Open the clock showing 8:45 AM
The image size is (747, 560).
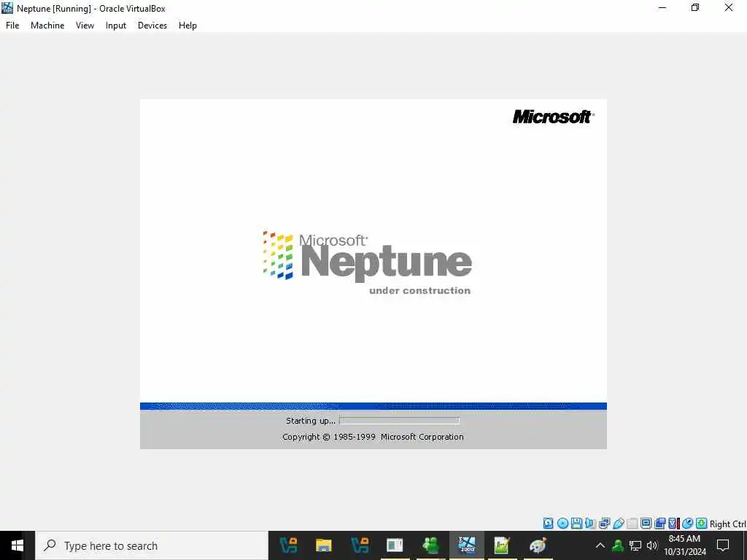[x=684, y=545]
